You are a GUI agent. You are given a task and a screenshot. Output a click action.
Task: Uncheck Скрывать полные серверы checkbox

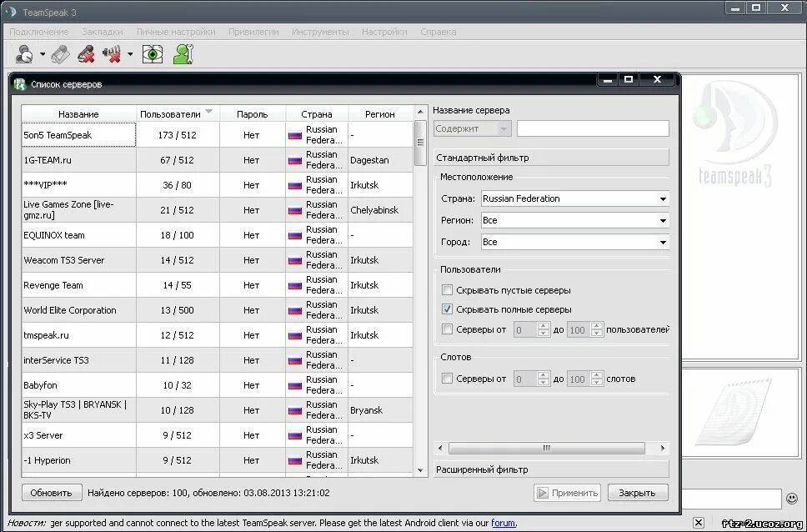pos(447,309)
